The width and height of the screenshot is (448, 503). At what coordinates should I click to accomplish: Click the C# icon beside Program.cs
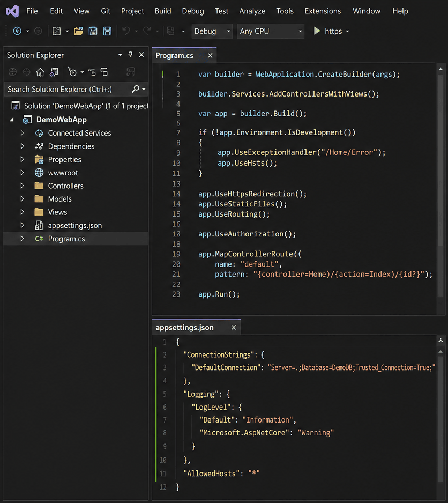[x=39, y=239]
